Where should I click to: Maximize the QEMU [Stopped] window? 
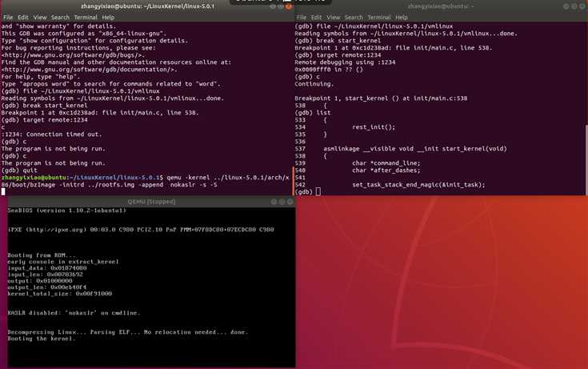[x=282, y=202]
